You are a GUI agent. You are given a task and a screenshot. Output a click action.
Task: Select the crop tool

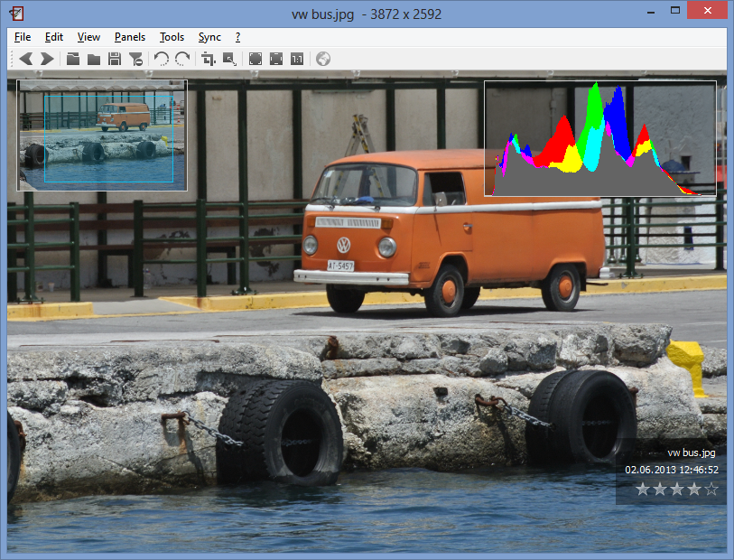point(209,60)
